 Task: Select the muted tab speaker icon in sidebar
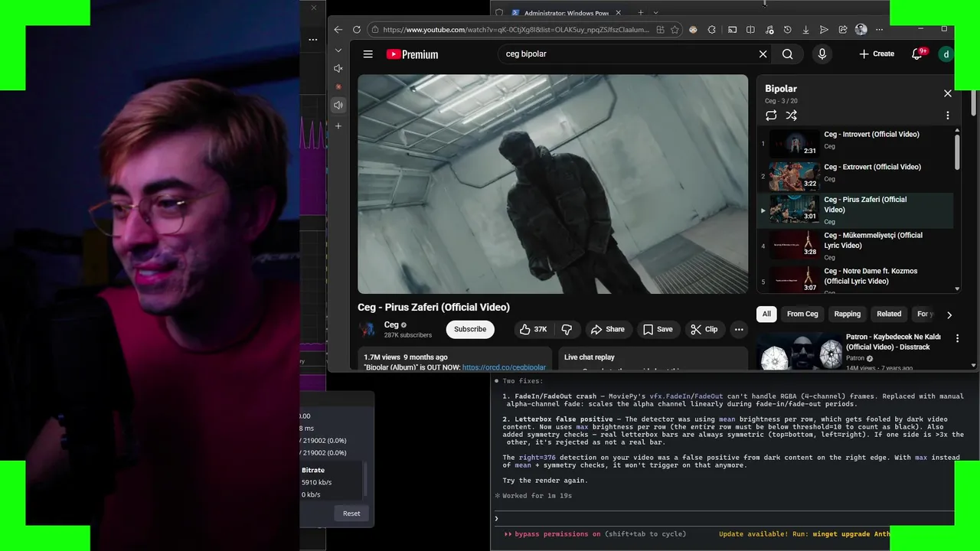(338, 69)
